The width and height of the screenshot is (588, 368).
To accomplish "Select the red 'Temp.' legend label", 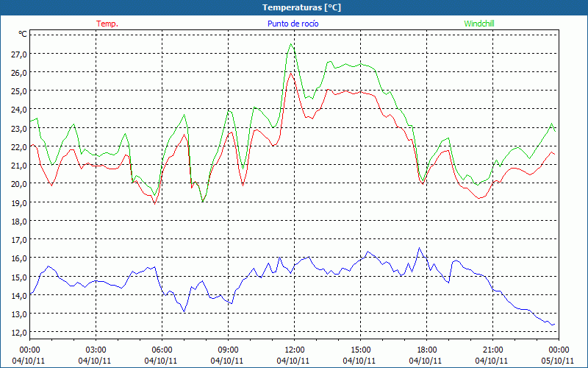I will coord(107,24).
